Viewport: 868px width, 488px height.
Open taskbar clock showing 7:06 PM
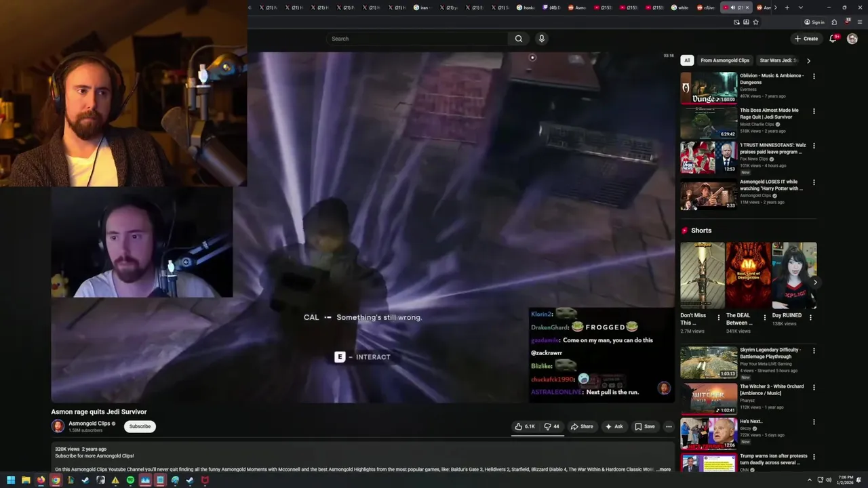[x=844, y=481]
